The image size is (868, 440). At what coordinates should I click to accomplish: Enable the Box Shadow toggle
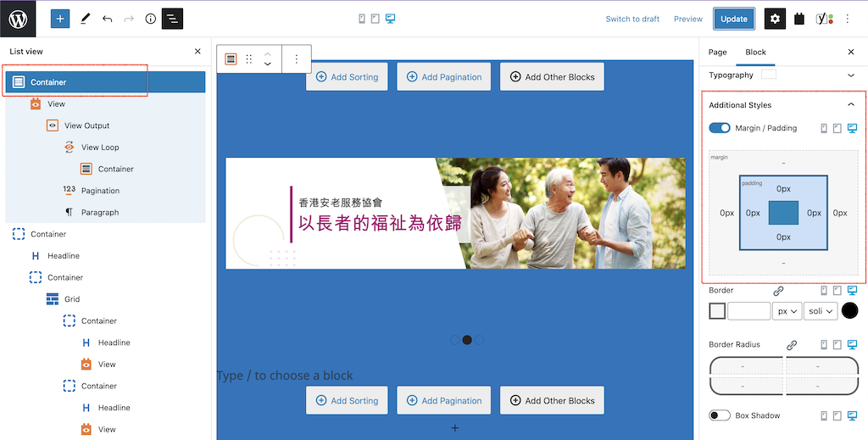[x=720, y=415]
